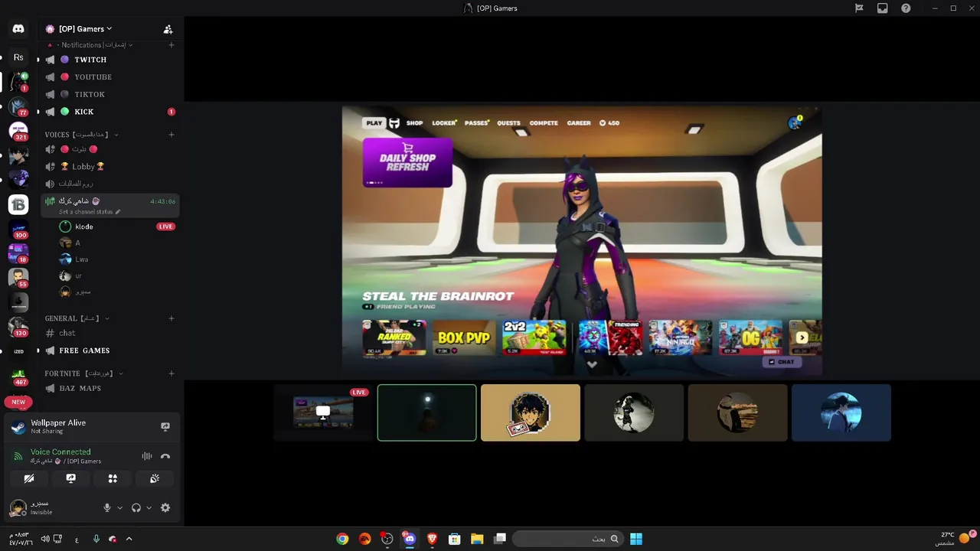
Task: Open the inbox icon in title bar
Action: (883, 8)
